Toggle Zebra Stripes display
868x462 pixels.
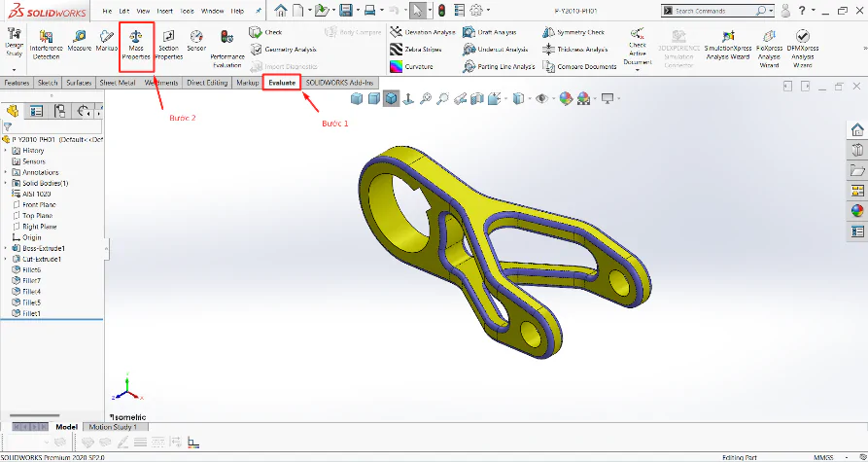[416, 50]
